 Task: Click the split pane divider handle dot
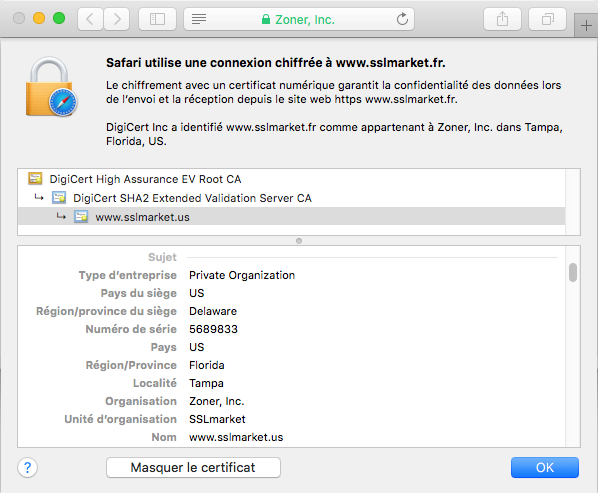[299, 241]
